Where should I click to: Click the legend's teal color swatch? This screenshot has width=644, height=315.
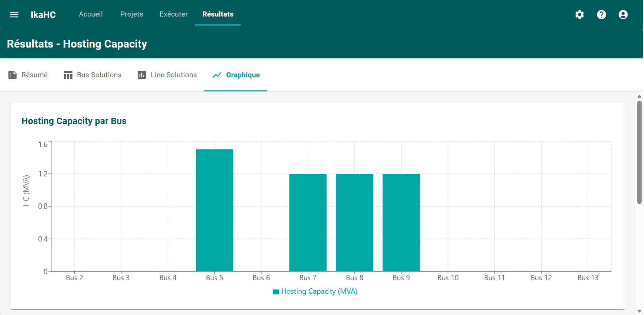276,292
